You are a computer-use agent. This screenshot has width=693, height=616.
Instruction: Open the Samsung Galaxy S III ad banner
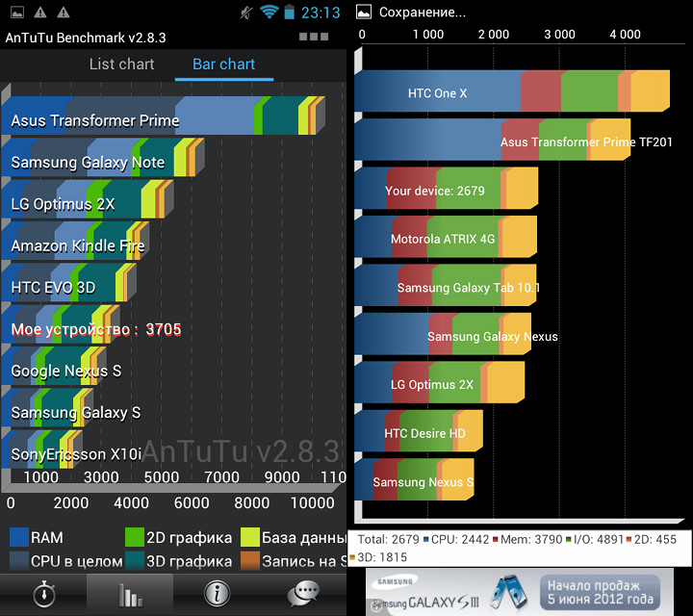click(520, 592)
